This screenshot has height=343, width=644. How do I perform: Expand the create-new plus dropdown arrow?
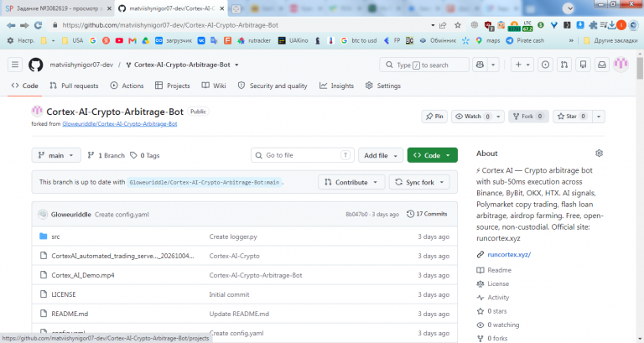(x=527, y=65)
